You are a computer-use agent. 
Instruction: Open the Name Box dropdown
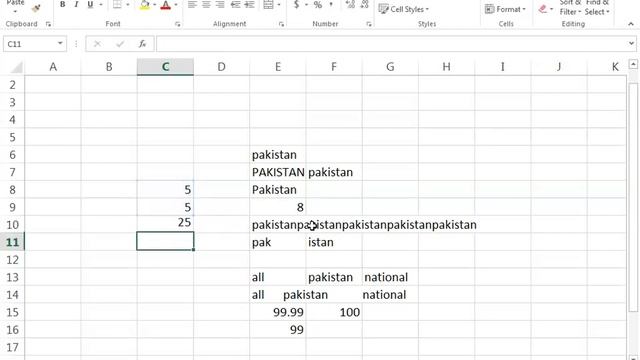(x=60, y=43)
